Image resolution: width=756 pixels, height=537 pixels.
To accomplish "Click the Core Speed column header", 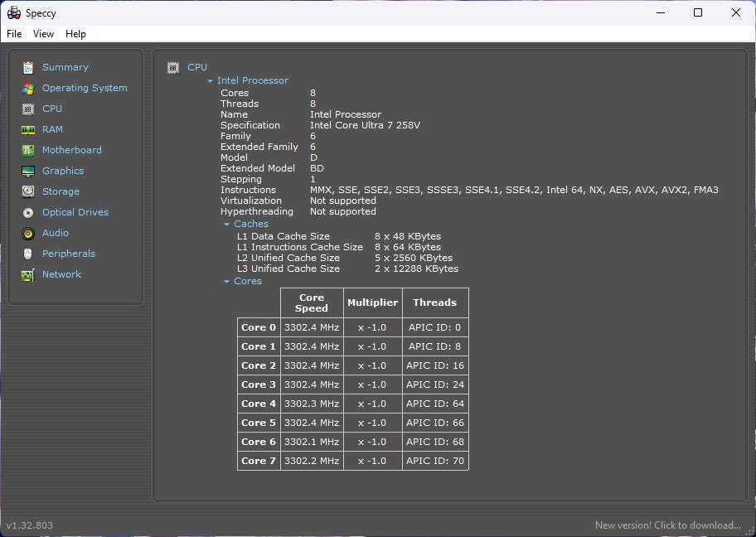I will click(312, 302).
